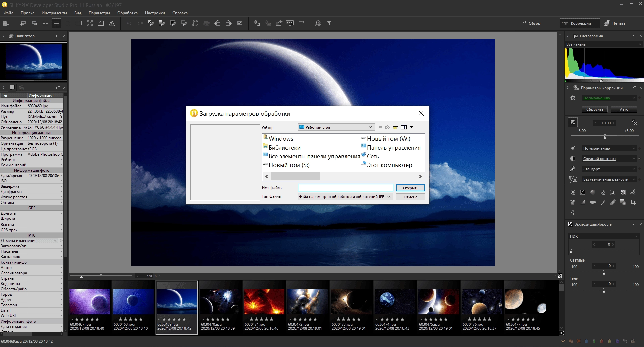Click the undo arrow in the toolbar
Screen dimensions: 644x347
[x=129, y=23]
